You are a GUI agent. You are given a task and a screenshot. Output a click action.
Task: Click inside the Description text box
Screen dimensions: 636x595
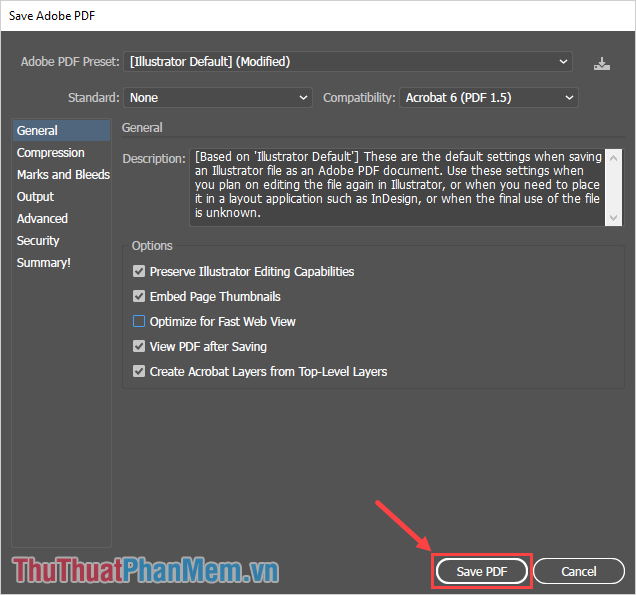point(398,187)
